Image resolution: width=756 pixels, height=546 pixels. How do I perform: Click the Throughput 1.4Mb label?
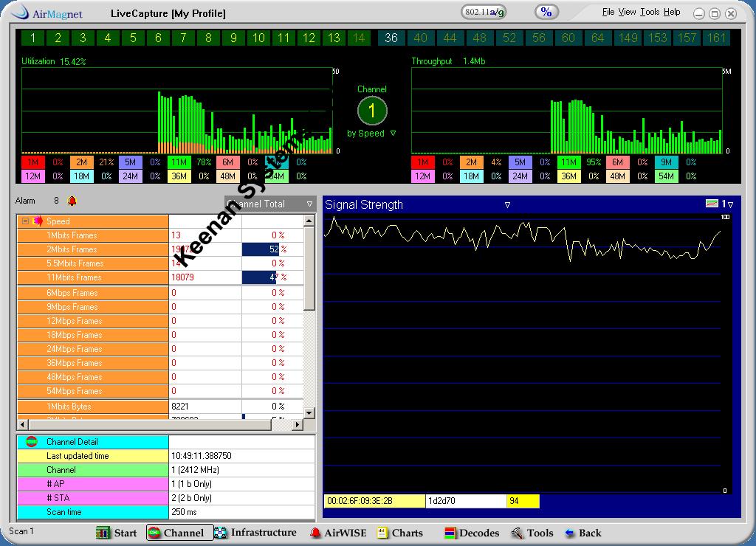[448, 61]
